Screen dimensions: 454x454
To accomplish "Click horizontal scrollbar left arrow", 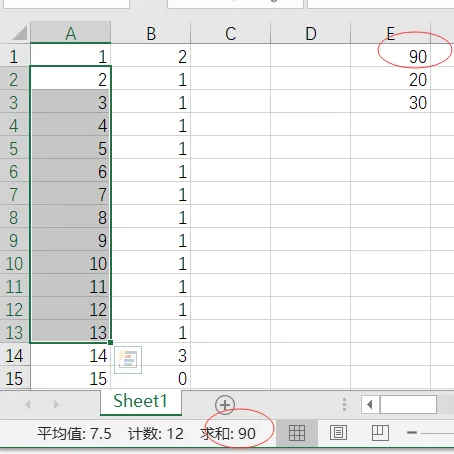I will coord(370,405).
